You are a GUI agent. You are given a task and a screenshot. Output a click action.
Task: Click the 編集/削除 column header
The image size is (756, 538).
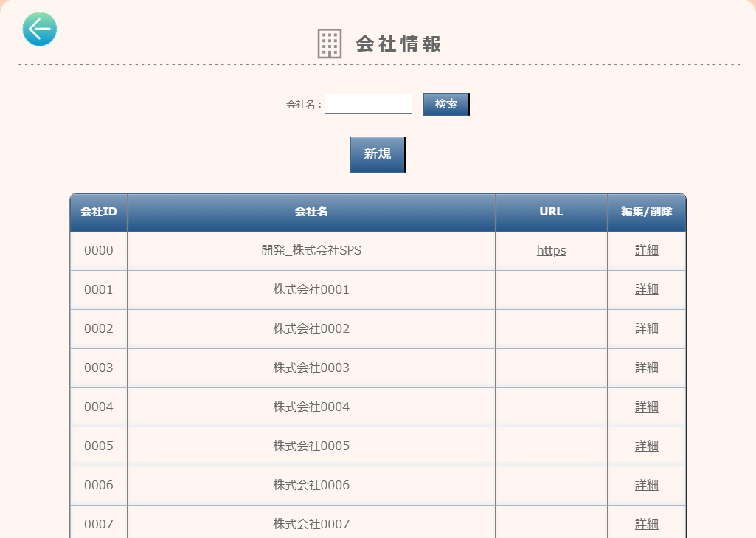point(646,212)
